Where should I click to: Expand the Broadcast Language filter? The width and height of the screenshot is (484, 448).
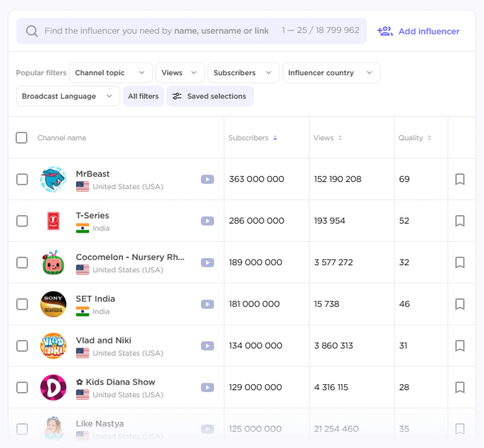pyautogui.click(x=68, y=96)
